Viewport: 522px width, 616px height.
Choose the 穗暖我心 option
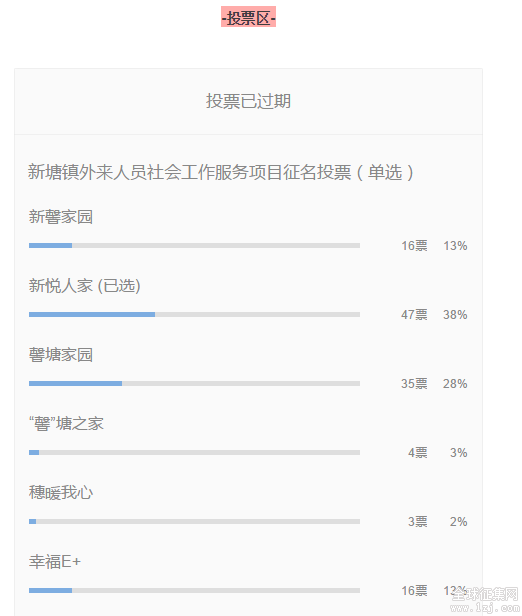(60, 493)
